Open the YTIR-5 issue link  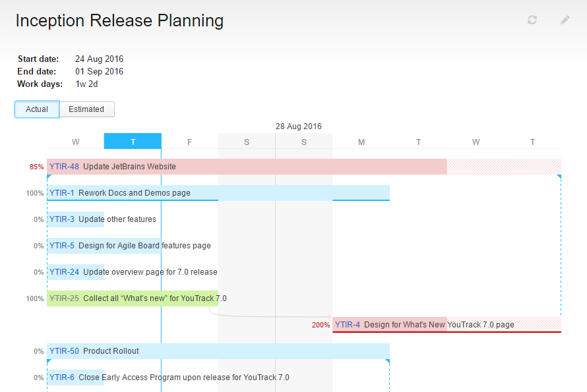(61, 246)
